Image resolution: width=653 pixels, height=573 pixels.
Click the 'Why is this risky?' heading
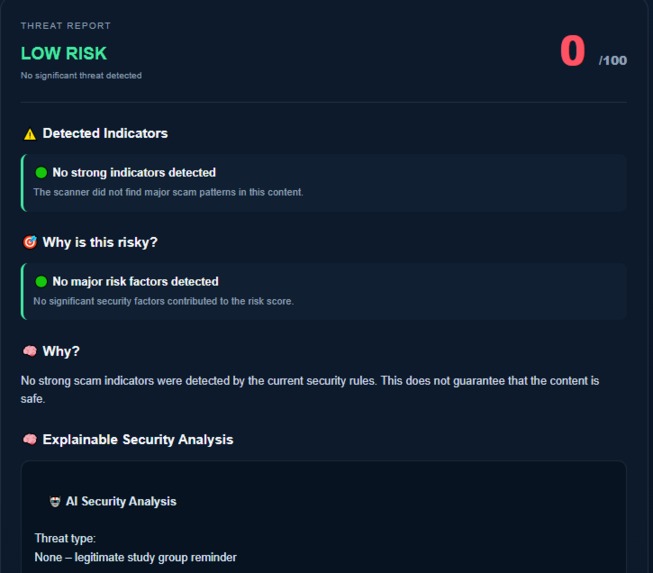pyautogui.click(x=100, y=242)
